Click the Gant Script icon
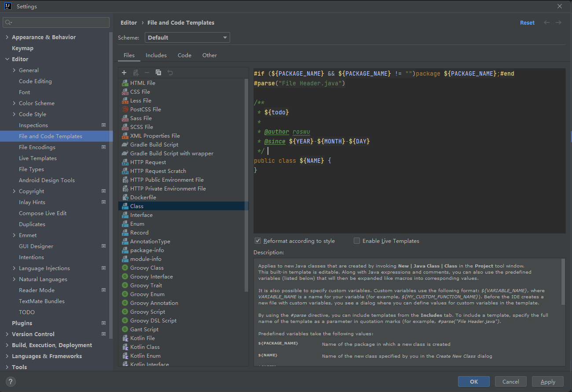 click(125, 329)
